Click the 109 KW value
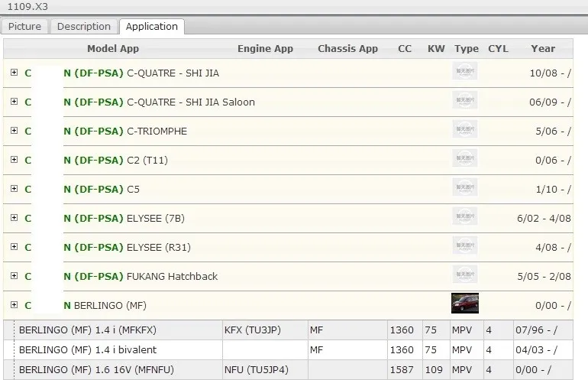588x380 pixels. click(x=434, y=370)
